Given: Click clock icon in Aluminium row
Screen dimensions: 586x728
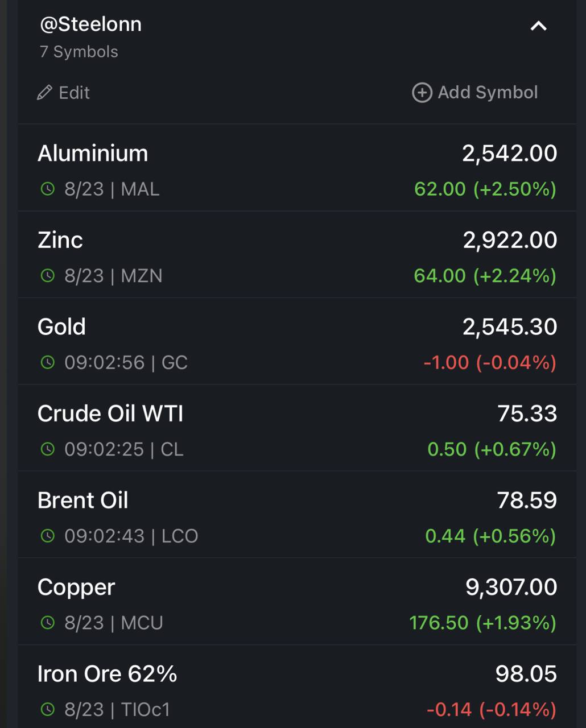Looking at the screenshot, I should [48, 189].
